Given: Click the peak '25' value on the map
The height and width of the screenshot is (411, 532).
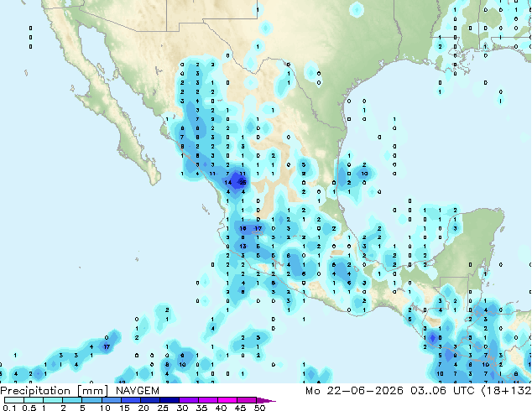Looking at the screenshot, I should tap(243, 183).
